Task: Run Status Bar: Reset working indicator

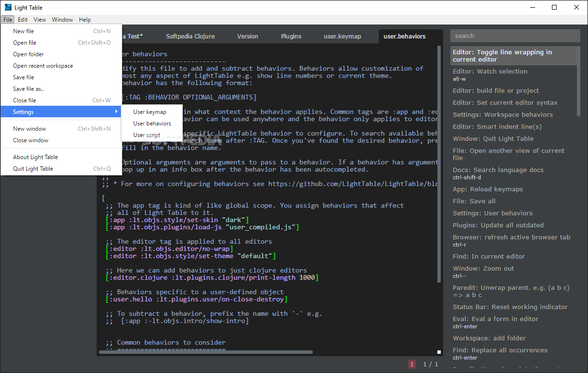Action: point(514,307)
